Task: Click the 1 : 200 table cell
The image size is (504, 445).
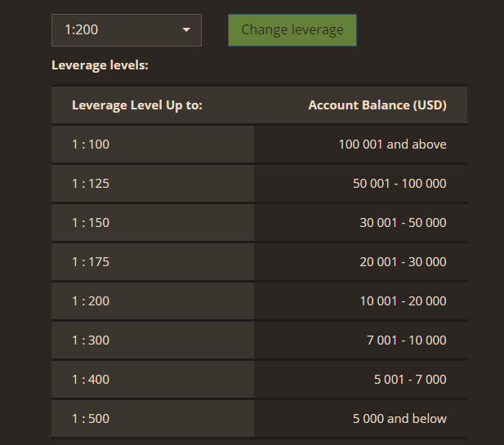Action: 153,301
